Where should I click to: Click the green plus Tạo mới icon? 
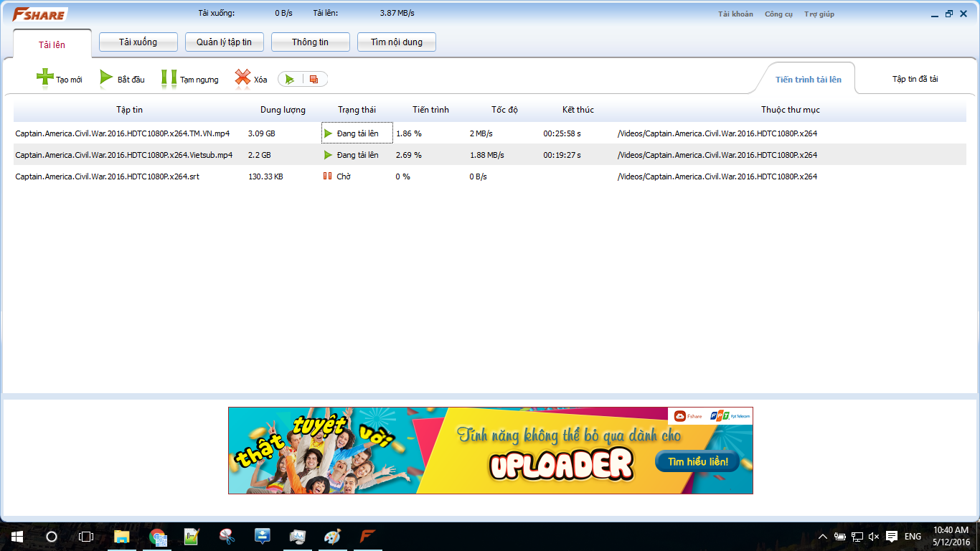(x=45, y=77)
